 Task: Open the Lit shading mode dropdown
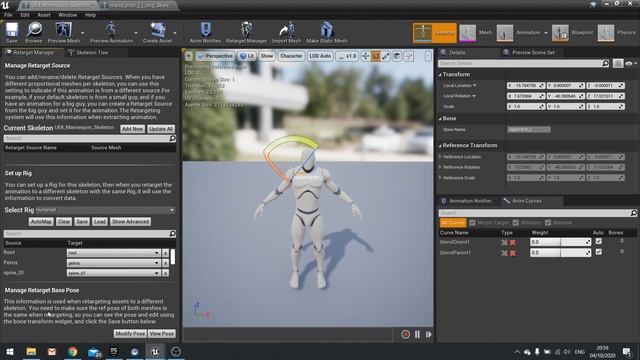(x=247, y=56)
